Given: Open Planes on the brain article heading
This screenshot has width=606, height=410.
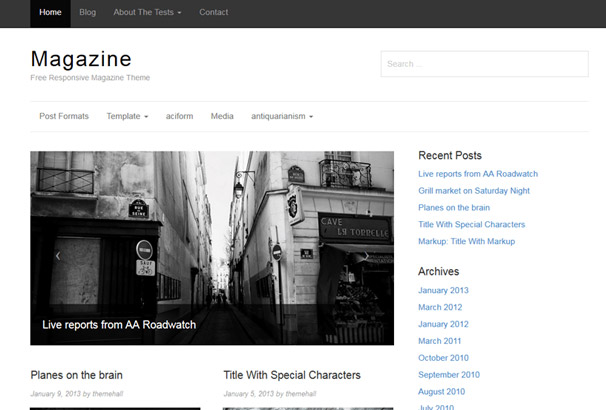Looking at the screenshot, I should 77,375.
